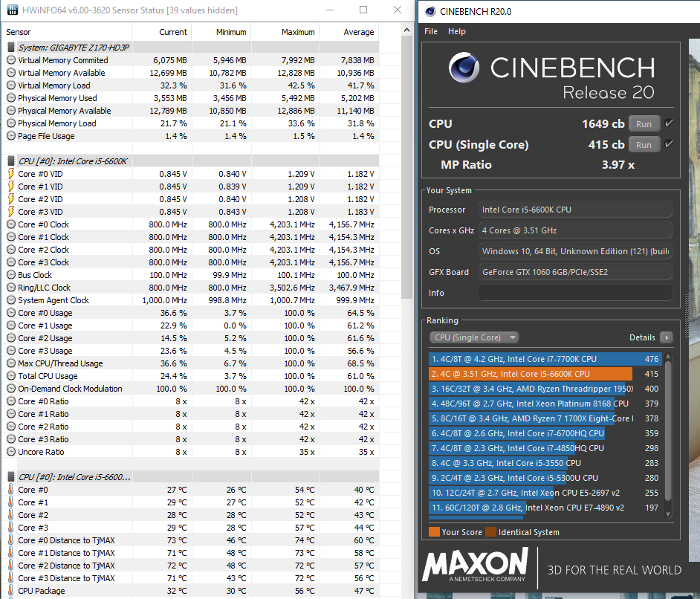Click the Minimum column header
700x599 pixels.
pyautogui.click(x=221, y=32)
